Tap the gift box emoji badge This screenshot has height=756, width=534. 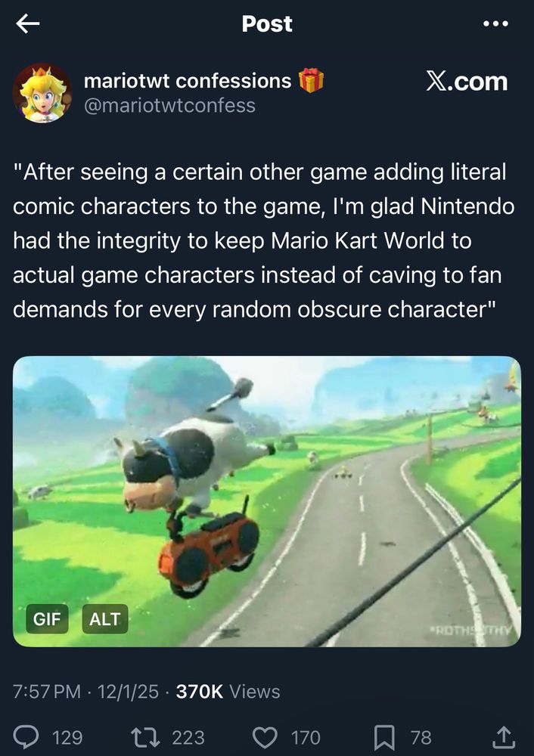(x=311, y=80)
